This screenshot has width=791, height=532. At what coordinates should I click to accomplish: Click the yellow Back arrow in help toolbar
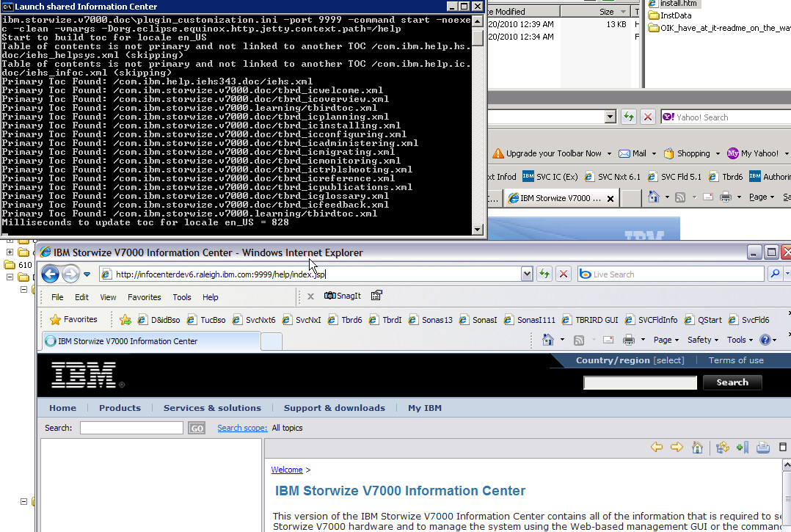click(x=656, y=447)
